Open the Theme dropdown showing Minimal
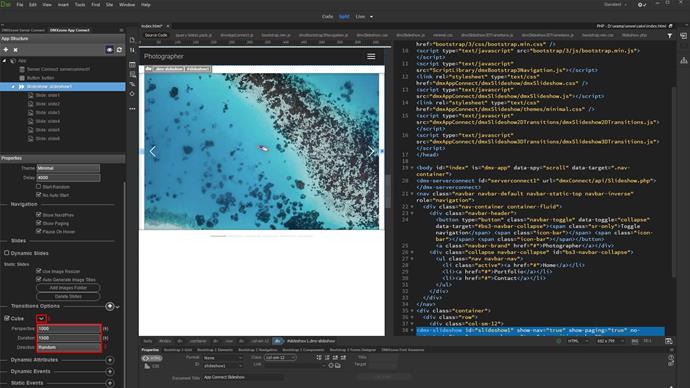Viewport: 690px width, 388px height. [68, 168]
